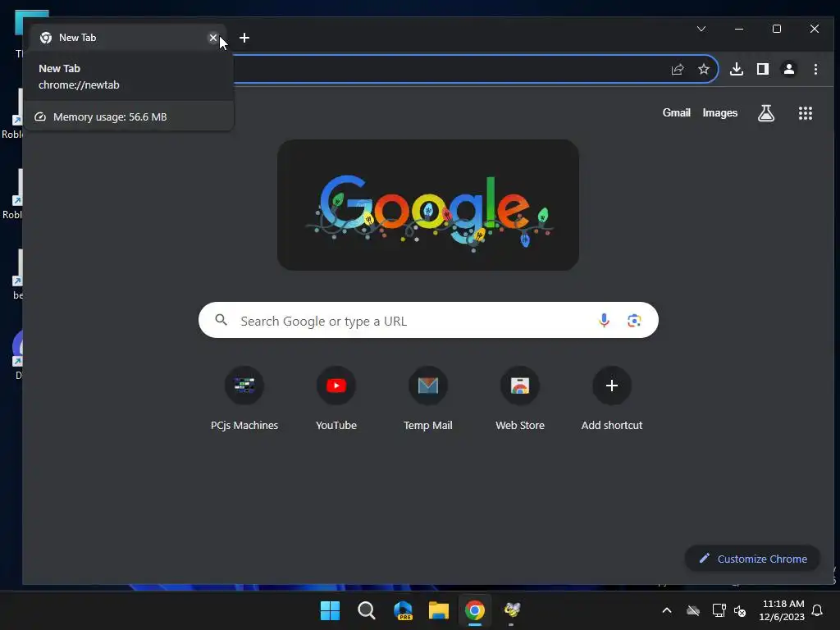Screen dimensions: 840x630
Task: Open taskbar Search
Action: pyautogui.click(x=367, y=610)
